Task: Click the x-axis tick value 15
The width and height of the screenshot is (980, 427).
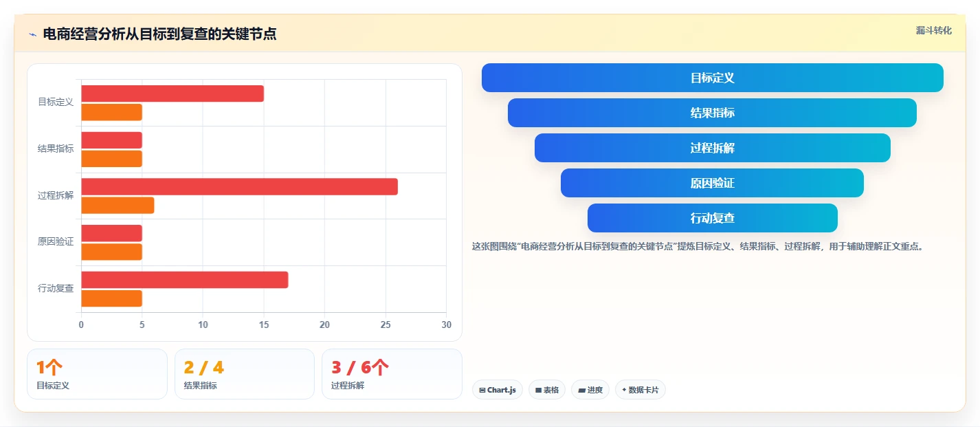Action: pos(264,325)
